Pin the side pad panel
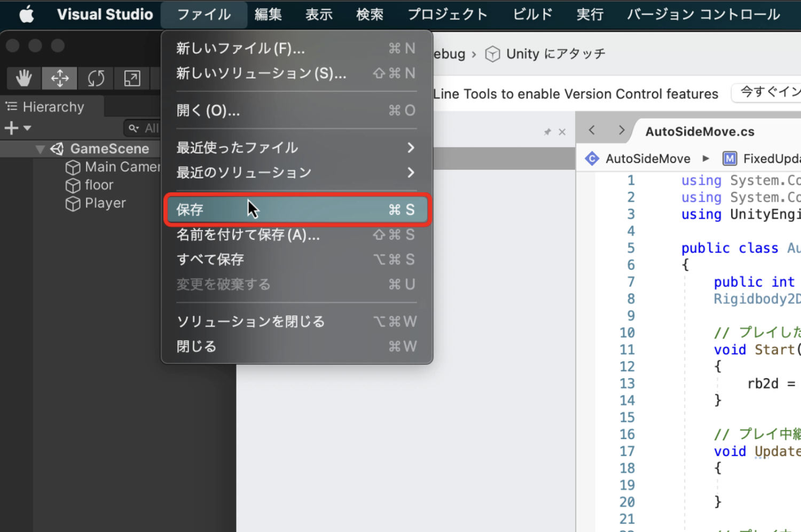Screen dimensions: 801x532 coord(547,132)
